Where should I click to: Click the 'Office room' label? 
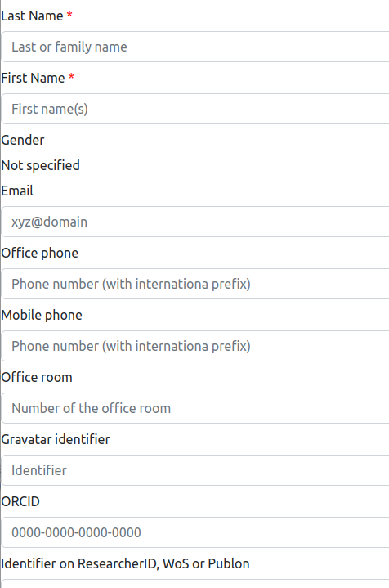[37, 377]
